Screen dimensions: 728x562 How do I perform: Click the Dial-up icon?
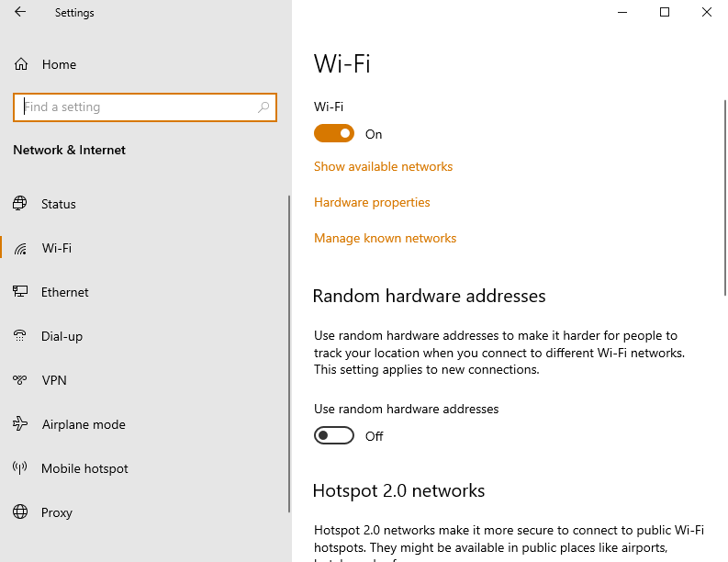[x=20, y=336]
